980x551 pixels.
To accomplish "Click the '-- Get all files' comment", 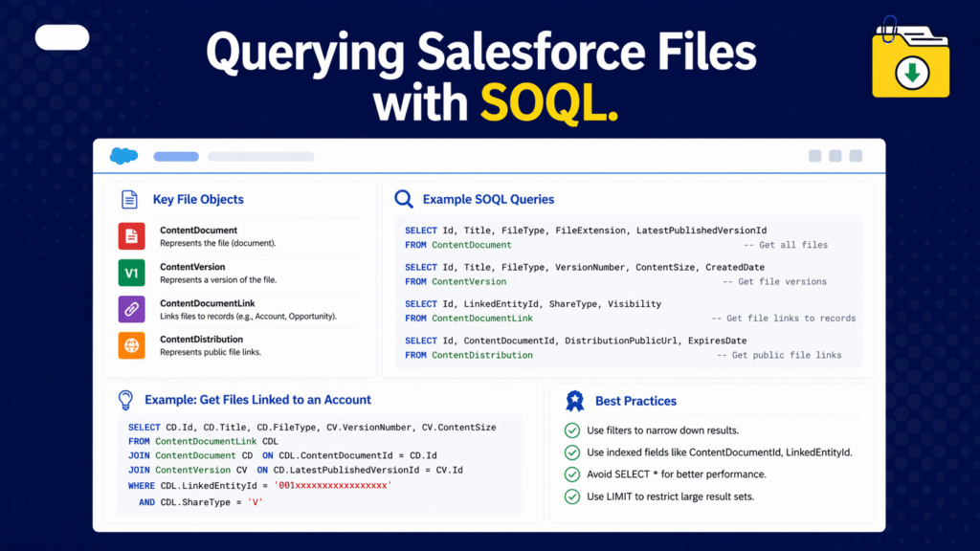I will click(x=786, y=245).
